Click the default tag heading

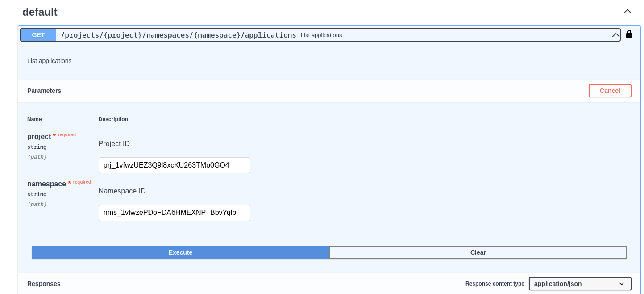(40, 12)
